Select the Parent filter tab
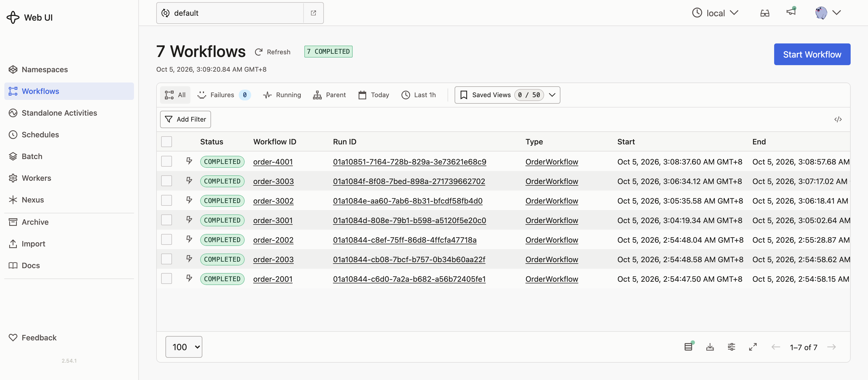 329,95
